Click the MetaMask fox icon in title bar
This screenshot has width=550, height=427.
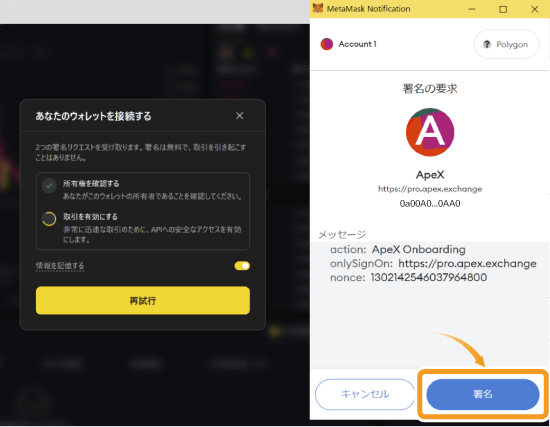(318, 8)
